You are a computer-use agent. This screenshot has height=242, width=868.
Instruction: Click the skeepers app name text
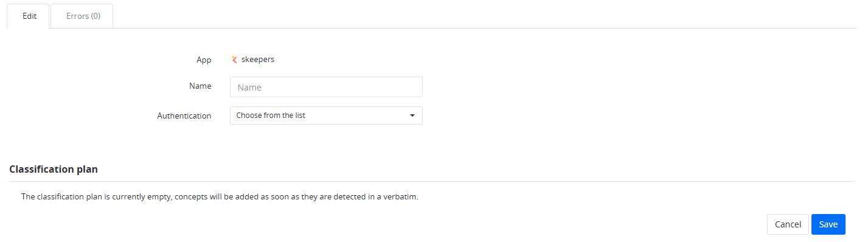[x=258, y=60]
